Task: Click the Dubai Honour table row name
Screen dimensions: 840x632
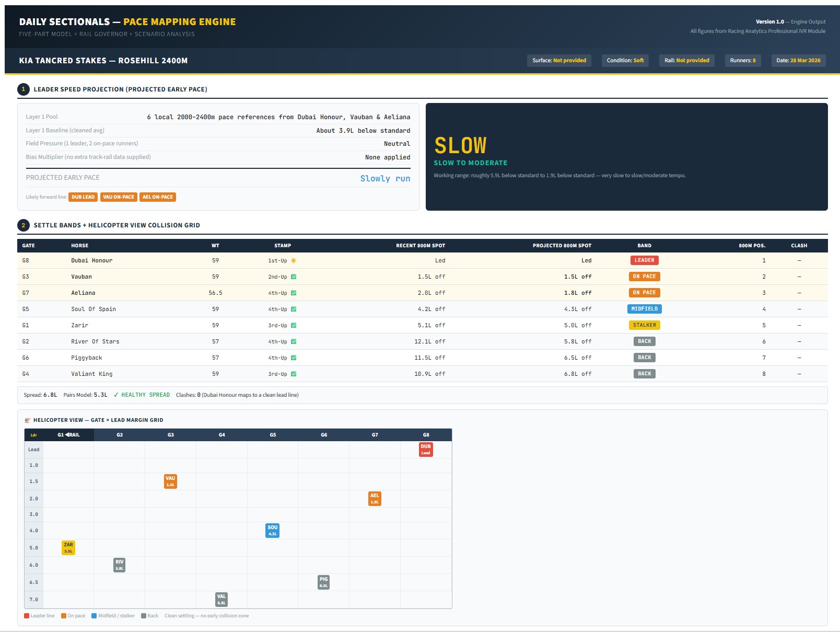Action: pyautogui.click(x=92, y=261)
